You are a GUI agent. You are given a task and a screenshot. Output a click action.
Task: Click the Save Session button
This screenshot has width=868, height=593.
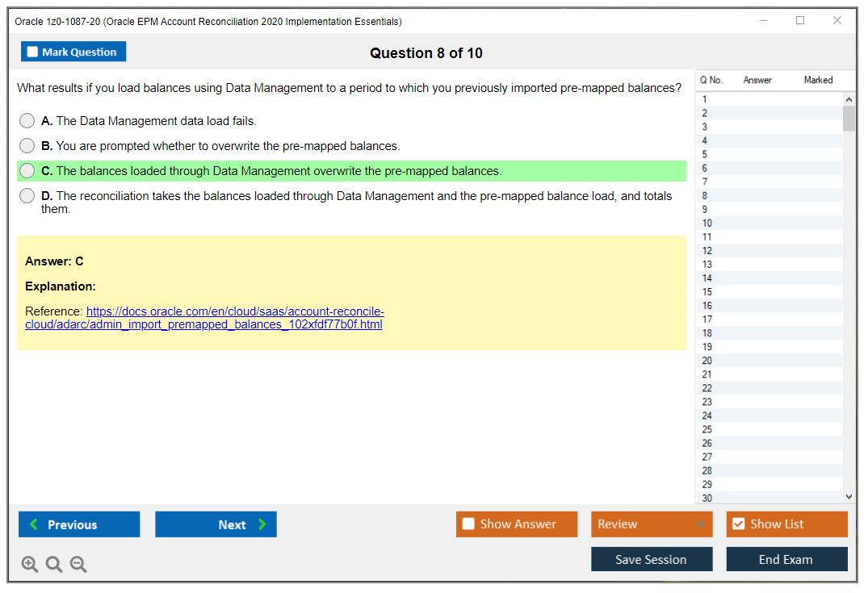point(652,560)
